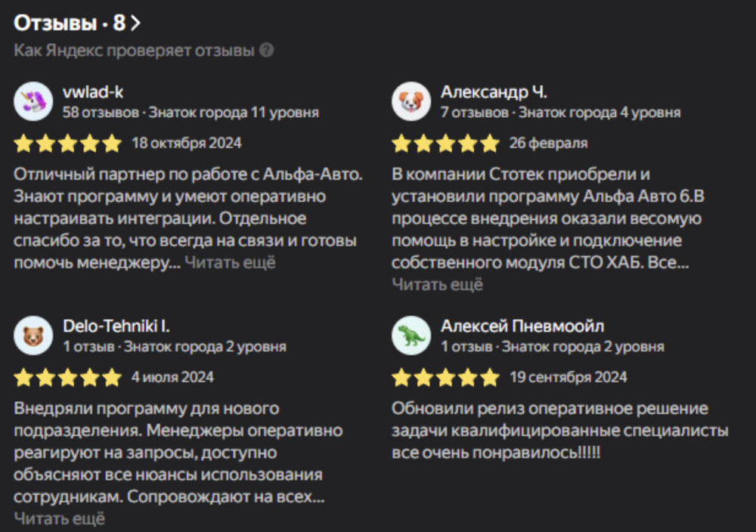Open Александр Ч. profile name

(494, 92)
